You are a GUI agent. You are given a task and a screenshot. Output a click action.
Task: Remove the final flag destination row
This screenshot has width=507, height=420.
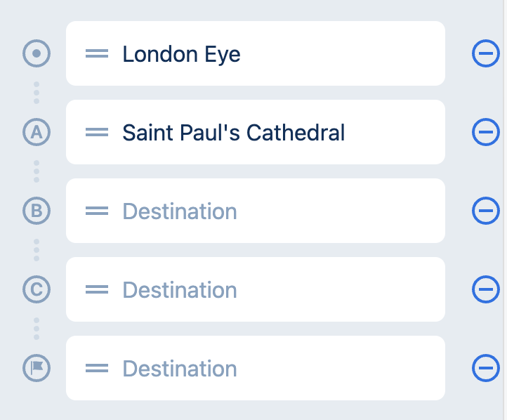click(486, 368)
